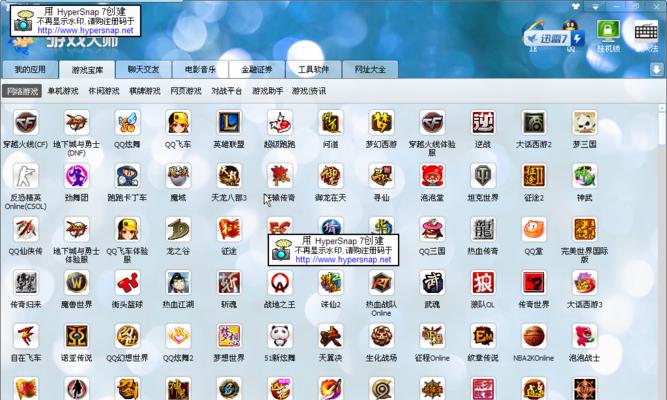The height and width of the screenshot is (400, 667).
Task: Switch to the 网址大全 tab
Action: [370, 69]
